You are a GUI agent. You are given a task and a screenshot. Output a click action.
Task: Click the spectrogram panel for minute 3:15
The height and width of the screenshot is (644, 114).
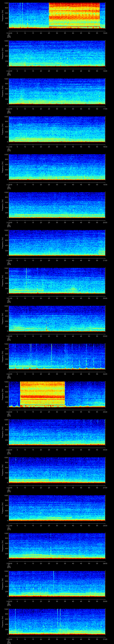pyautogui.click(x=57, y=54)
